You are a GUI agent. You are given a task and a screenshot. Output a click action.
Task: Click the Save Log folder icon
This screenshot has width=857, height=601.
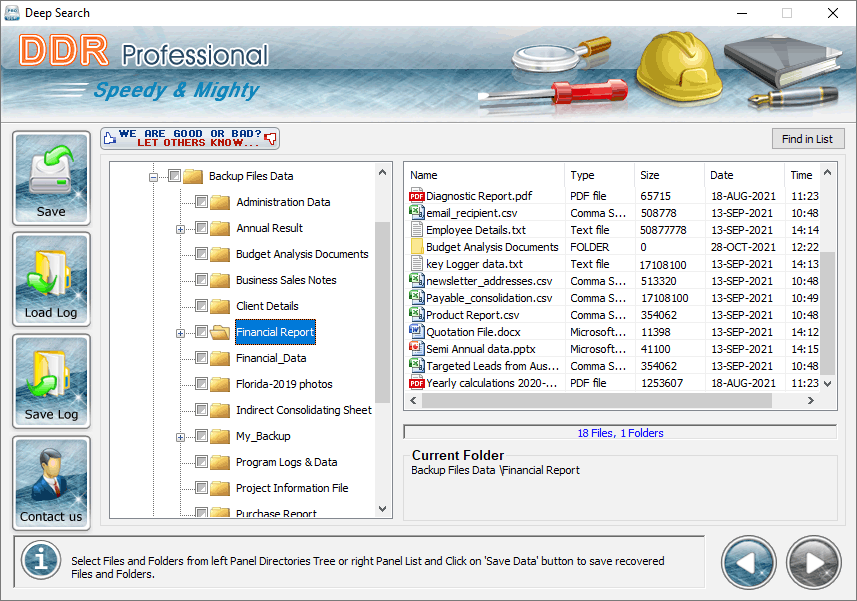click(x=51, y=381)
